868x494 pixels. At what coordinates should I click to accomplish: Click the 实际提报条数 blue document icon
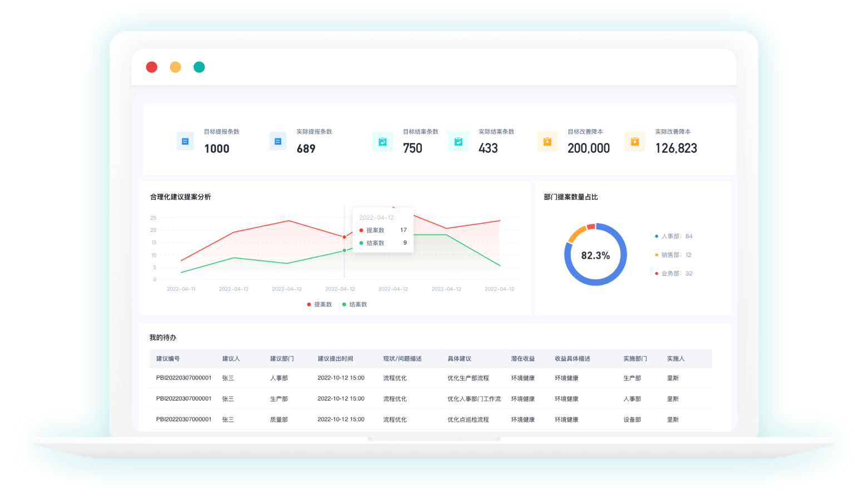(x=278, y=141)
